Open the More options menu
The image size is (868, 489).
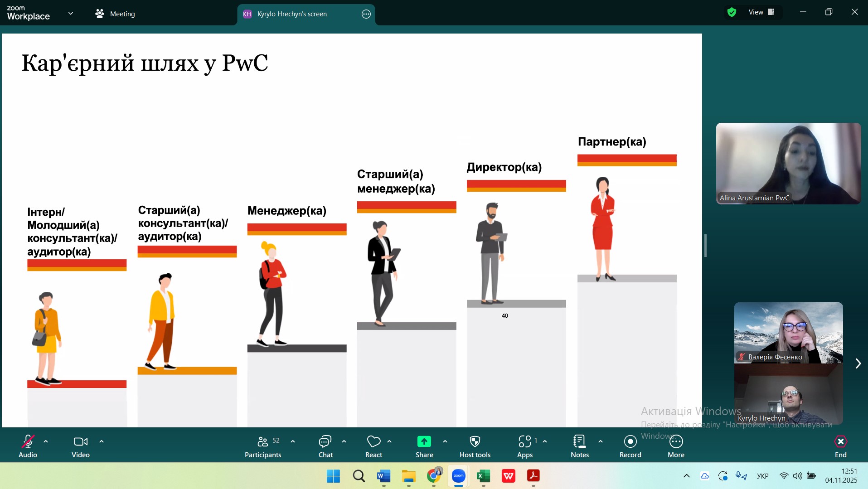675,446
